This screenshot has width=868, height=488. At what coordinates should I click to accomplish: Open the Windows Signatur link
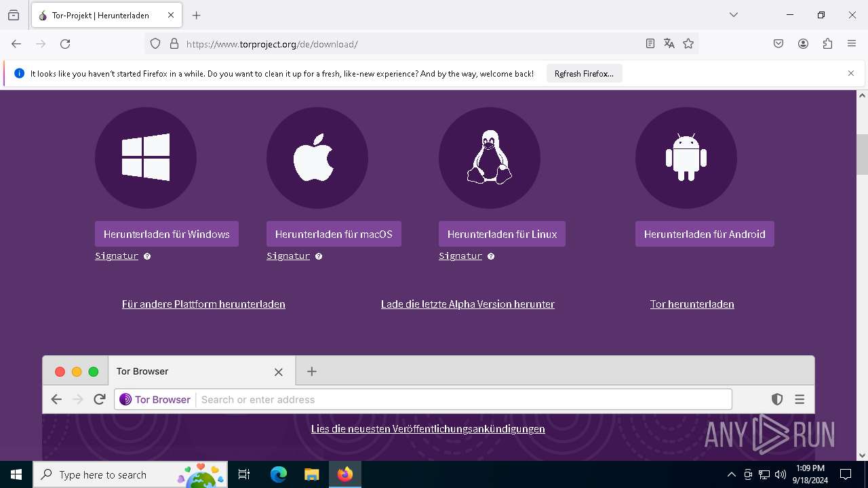click(117, 256)
